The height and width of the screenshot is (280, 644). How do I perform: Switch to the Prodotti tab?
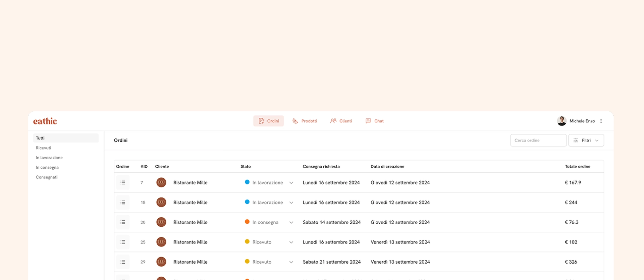click(x=305, y=121)
